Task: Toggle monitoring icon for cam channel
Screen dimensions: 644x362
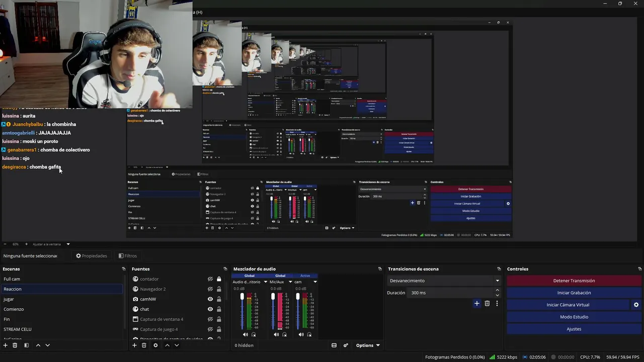Action: [309, 334]
